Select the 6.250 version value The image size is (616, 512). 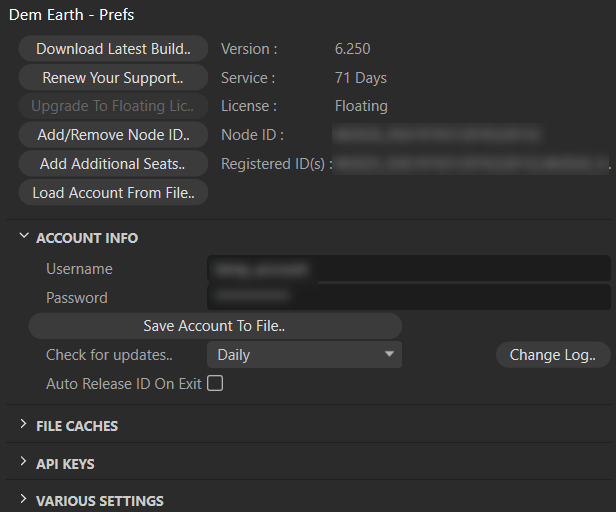[352, 49]
